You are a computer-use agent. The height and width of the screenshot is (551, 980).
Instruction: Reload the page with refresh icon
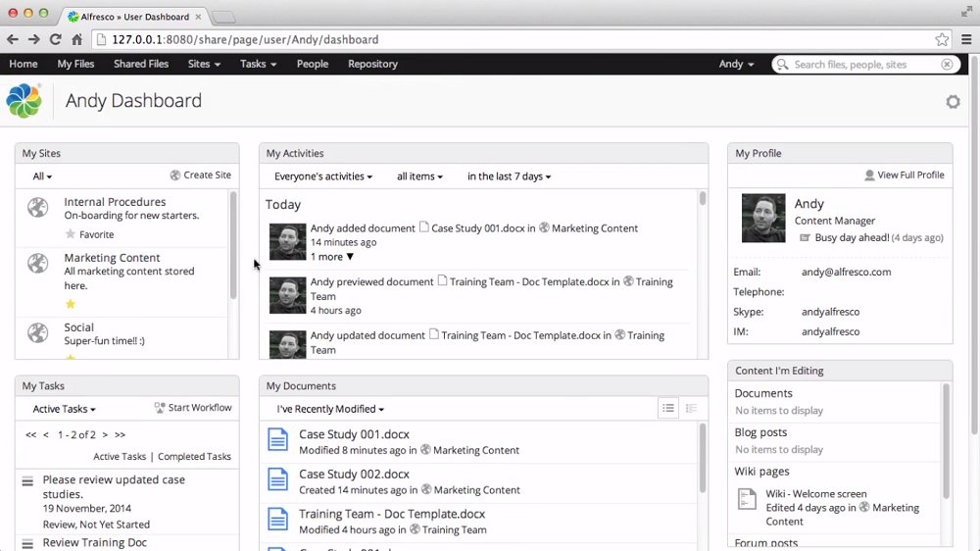[x=56, y=39]
